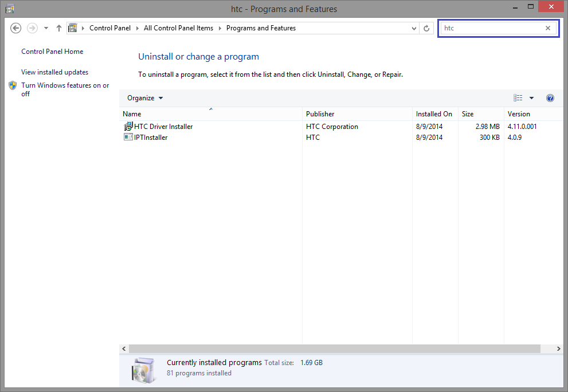Go back with the Back arrow button
The width and height of the screenshot is (568, 392).
point(15,28)
